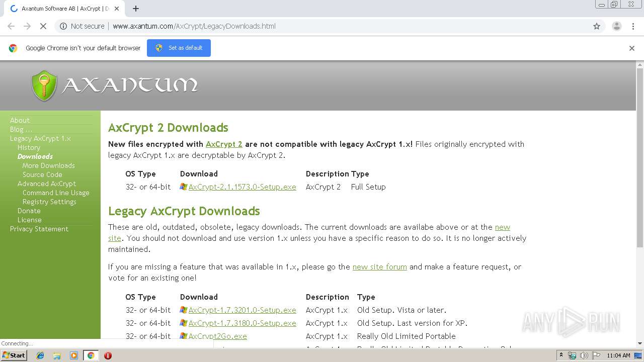Open the Chrome profile avatar
This screenshot has width=644, height=362.
click(x=616, y=26)
